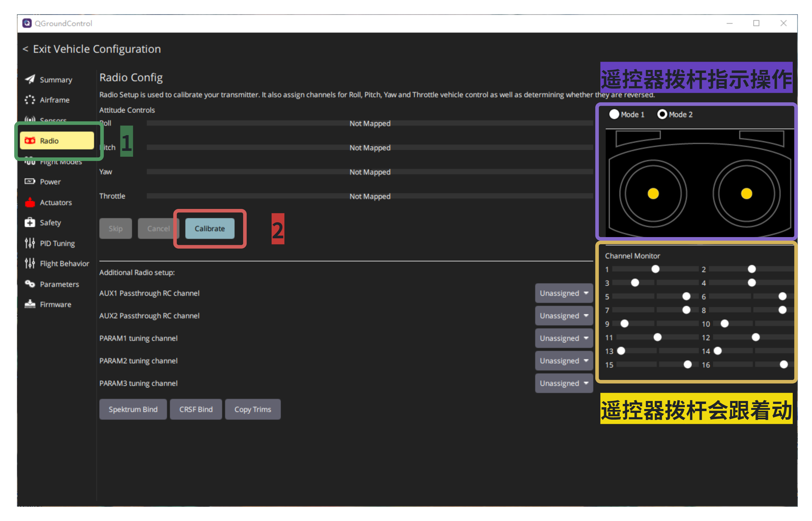Select the Mode 1 radio button

[614, 114]
